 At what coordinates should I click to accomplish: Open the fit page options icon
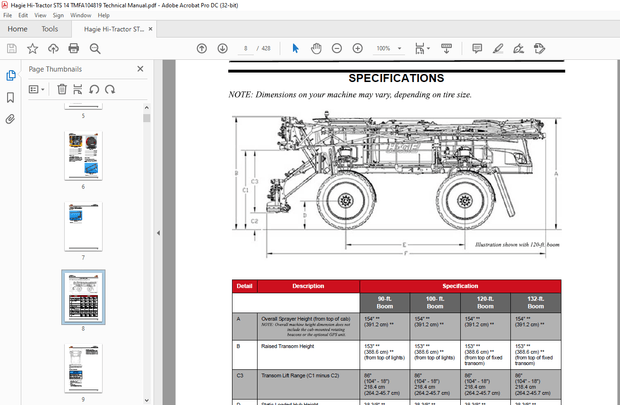422,48
